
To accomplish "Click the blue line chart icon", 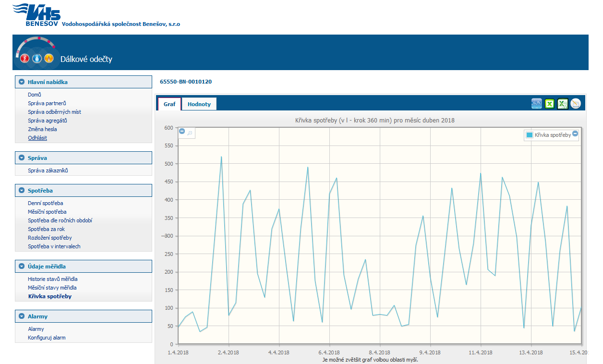I will (x=537, y=103).
